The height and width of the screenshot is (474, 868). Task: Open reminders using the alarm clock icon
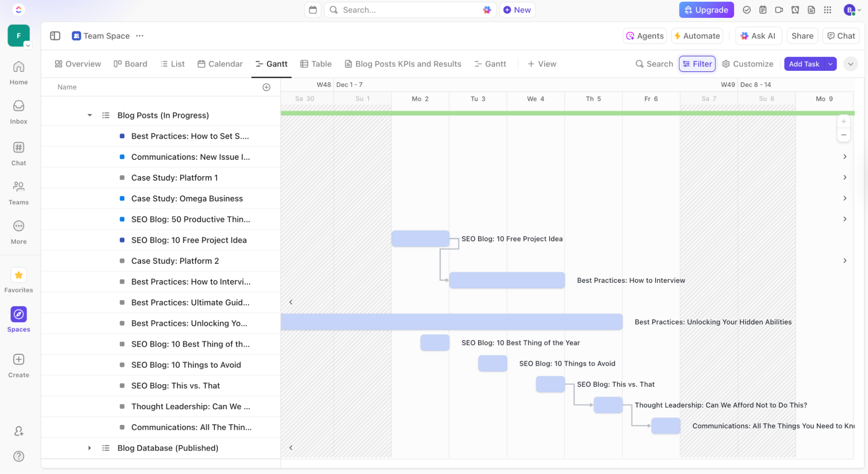795,10
